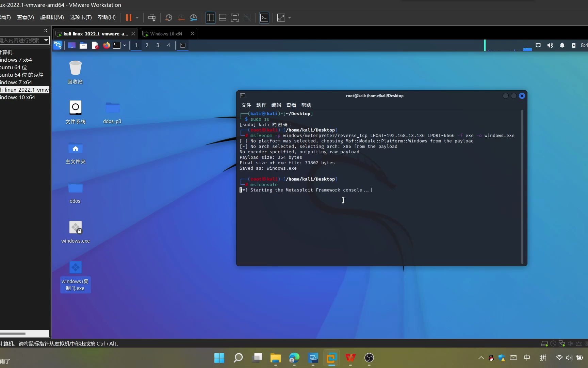
Task: Toggle the thumbnail bar view
Action: 223,18
